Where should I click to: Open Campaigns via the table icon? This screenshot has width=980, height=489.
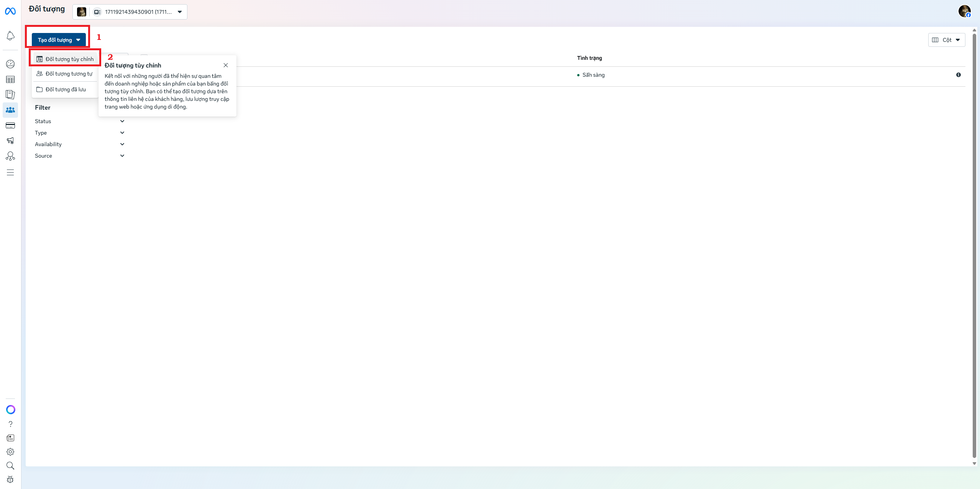pyautogui.click(x=10, y=79)
